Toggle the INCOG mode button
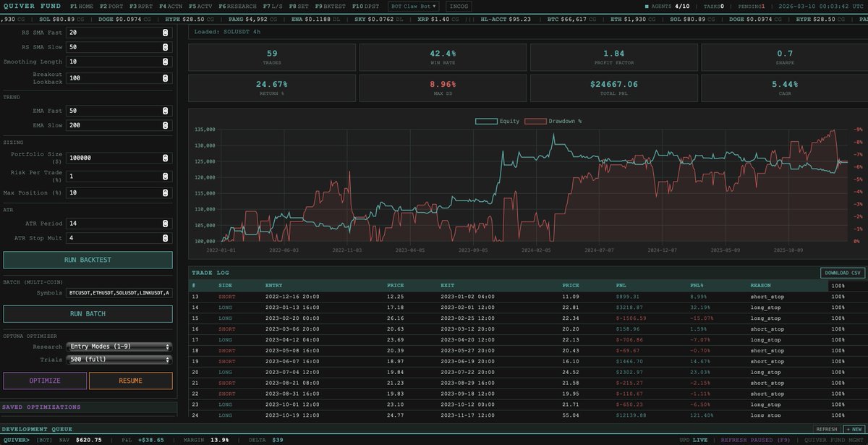This screenshot has width=868, height=445. 457,6
